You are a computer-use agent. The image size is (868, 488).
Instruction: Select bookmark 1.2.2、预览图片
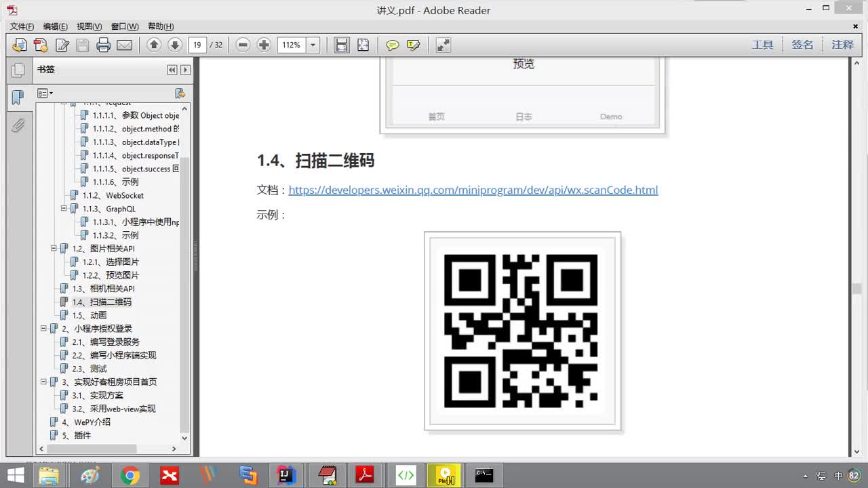111,275
